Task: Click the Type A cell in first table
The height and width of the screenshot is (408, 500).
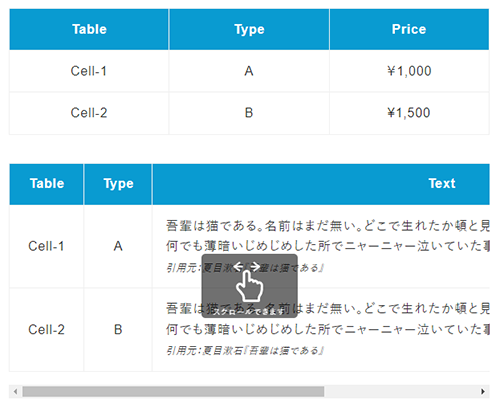Action: (249, 71)
